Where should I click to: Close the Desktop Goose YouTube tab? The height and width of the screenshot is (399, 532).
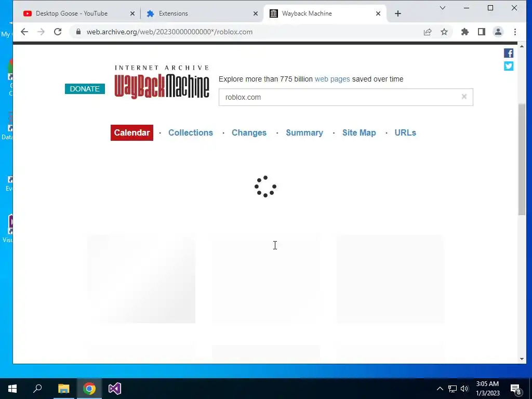[132, 14]
